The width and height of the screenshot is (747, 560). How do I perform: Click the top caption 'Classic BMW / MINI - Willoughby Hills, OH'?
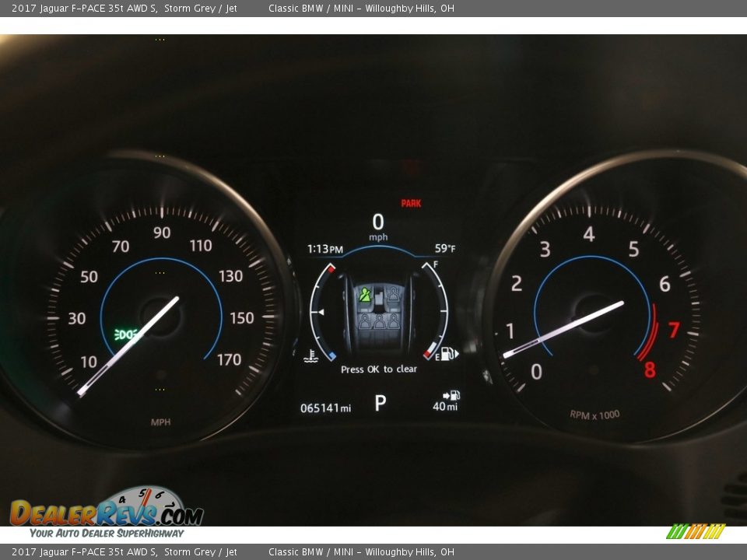(x=361, y=8)
